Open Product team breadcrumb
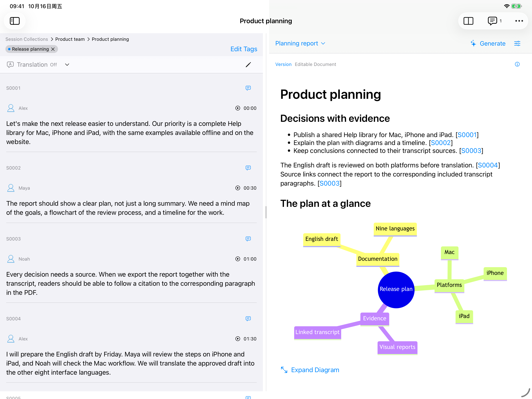 coord(70,39)
